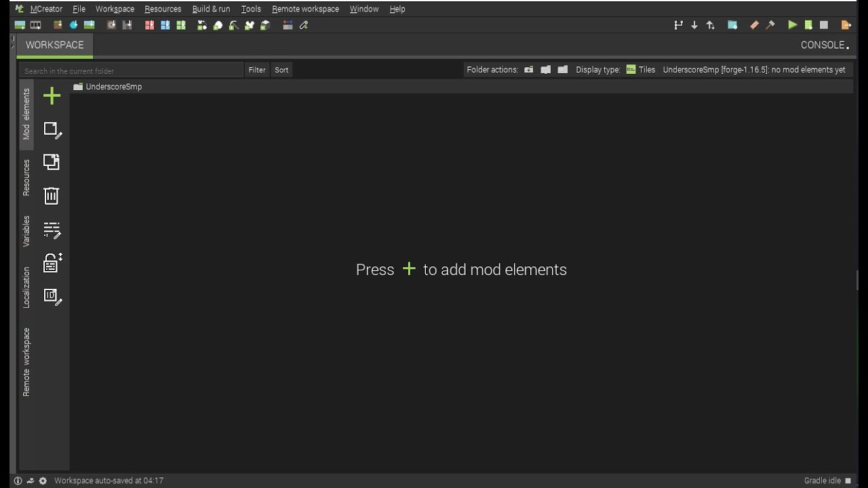Viewport: 868px width, 488px height.
Task: Click the Sort button
Action: click(281, 70)
